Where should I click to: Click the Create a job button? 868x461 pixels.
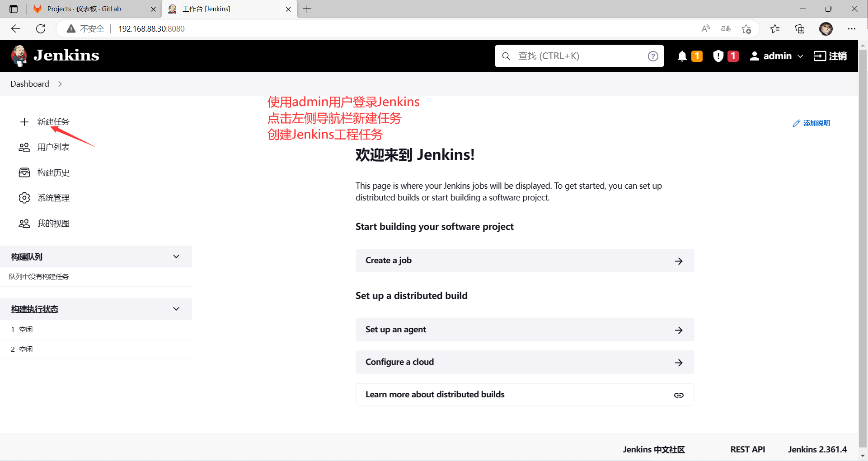coord(525,261)
